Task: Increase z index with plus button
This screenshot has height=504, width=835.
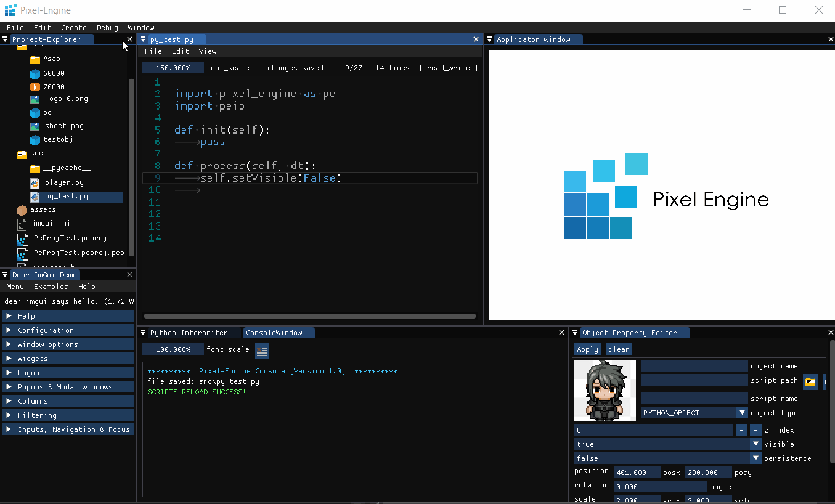Action: coord(756,430)
